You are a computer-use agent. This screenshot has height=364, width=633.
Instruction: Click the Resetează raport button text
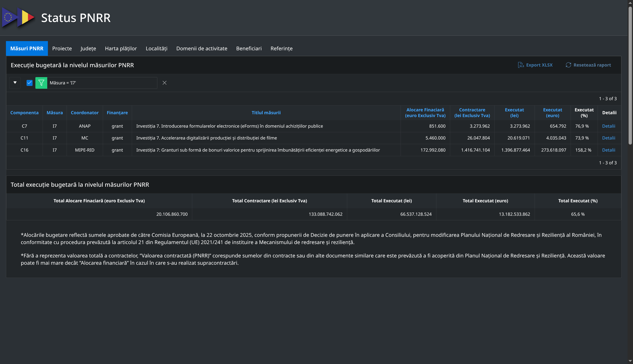(592, 65)
